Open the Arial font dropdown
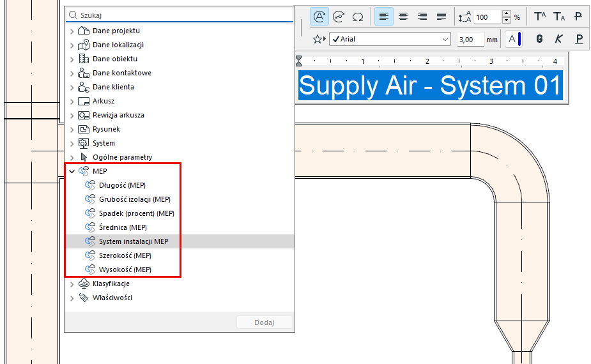This screenshot has width=591, height=364. tap(390, 39)
